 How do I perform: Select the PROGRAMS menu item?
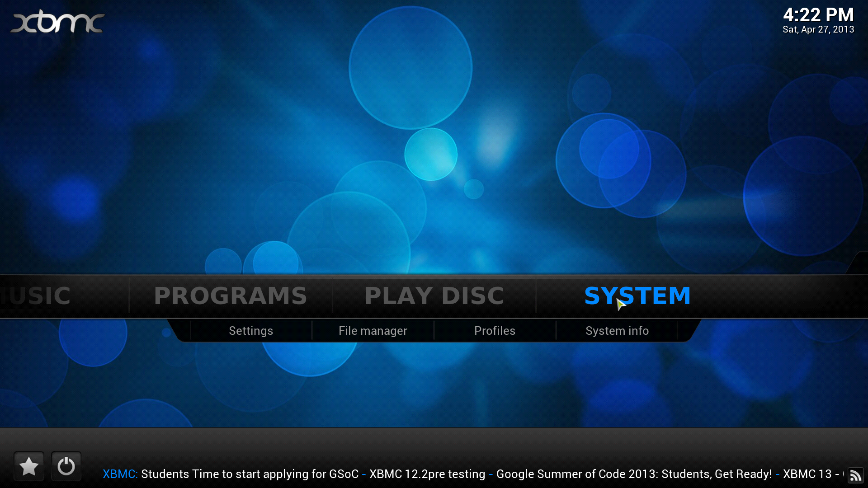[x=231, y=296]
